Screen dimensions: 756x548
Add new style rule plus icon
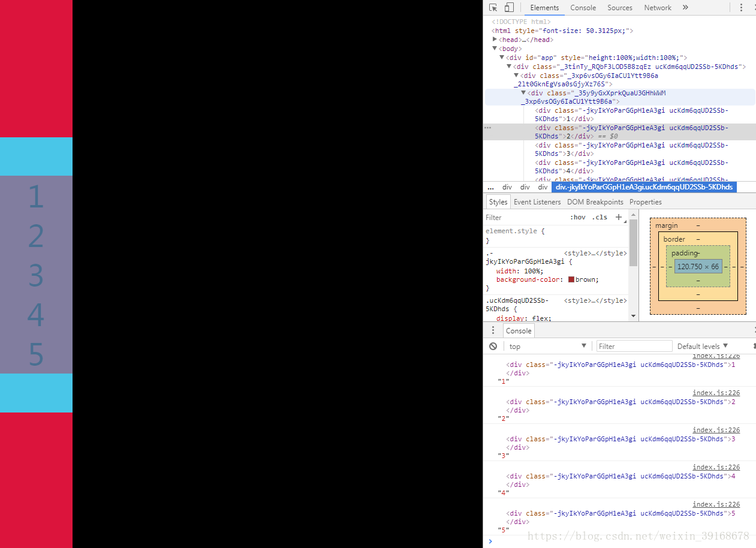[619, 217]
